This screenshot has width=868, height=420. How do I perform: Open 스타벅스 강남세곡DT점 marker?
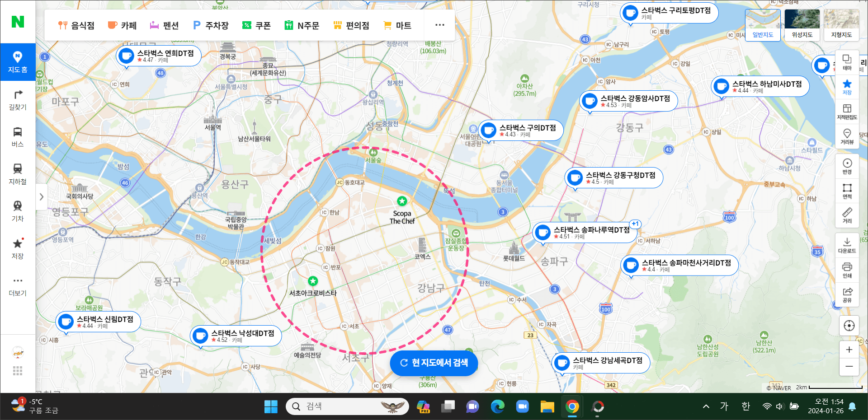(x=601, y=363)
